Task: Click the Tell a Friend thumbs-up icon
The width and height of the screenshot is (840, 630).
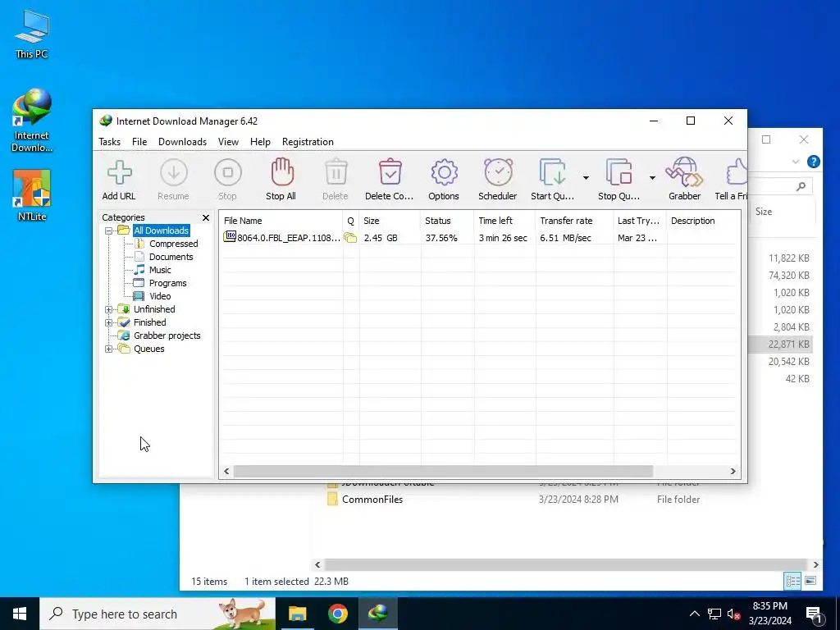Action: (x=737, y=172)
